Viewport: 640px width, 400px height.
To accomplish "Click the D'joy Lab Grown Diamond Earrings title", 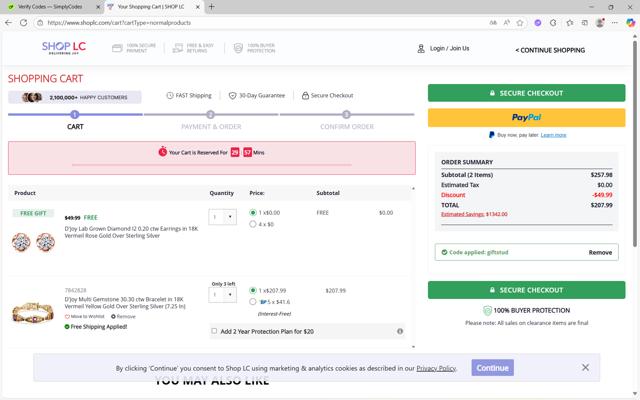I will [131, 232].
